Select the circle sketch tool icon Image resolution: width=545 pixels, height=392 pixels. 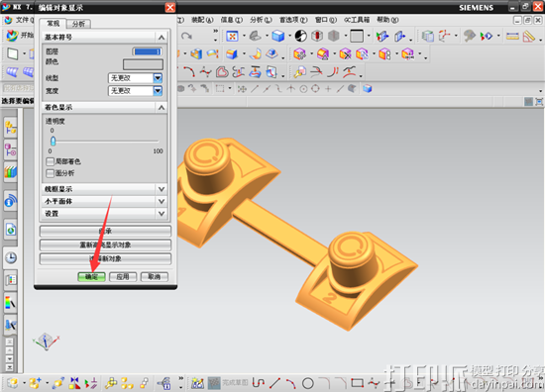tap(308, 383)
